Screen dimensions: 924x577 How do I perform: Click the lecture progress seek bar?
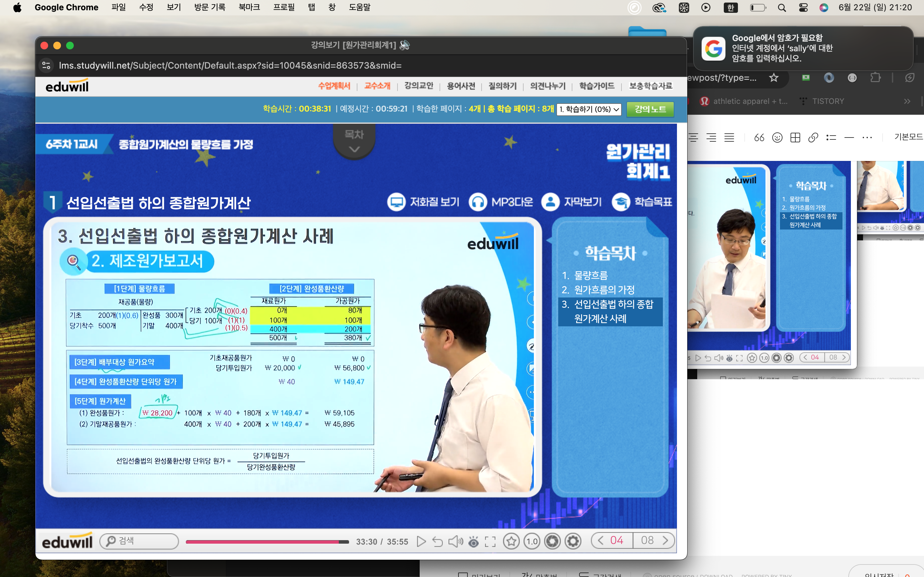point(267,541)
